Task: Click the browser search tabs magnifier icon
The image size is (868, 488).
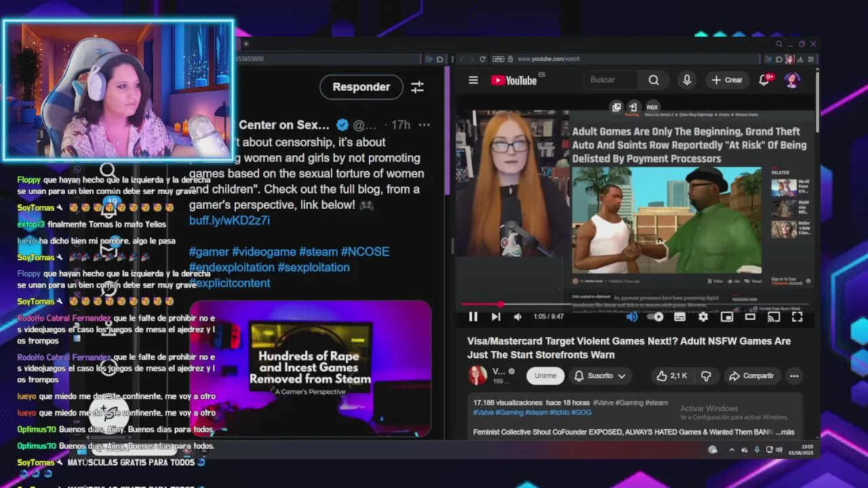Action: click(779, 44)
